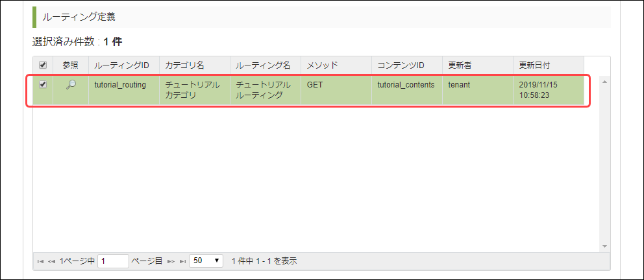This screenshot has width=644, height=280.
Task: Click the 選択済み件数 : 1 件 label
Action: coord(77,41)
